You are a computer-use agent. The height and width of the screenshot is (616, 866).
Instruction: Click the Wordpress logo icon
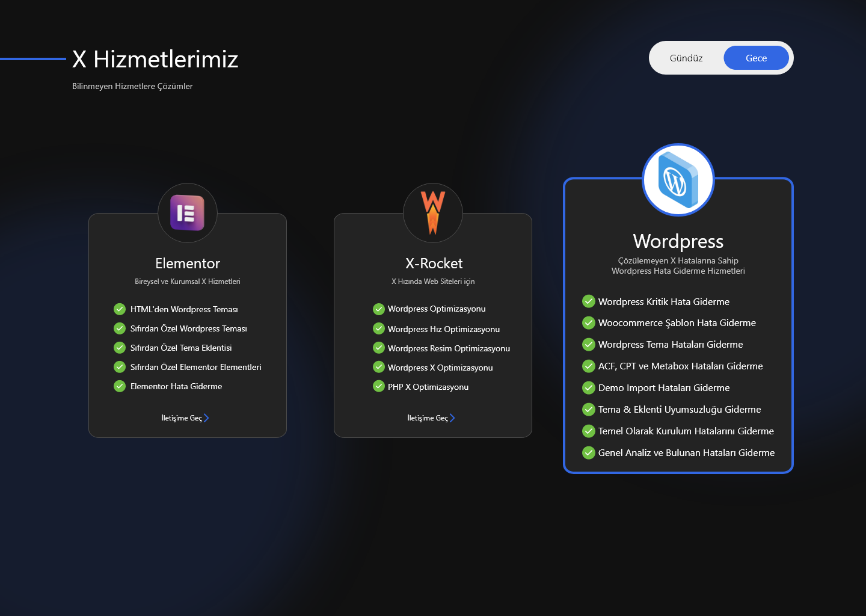click(x=678, y=180)
